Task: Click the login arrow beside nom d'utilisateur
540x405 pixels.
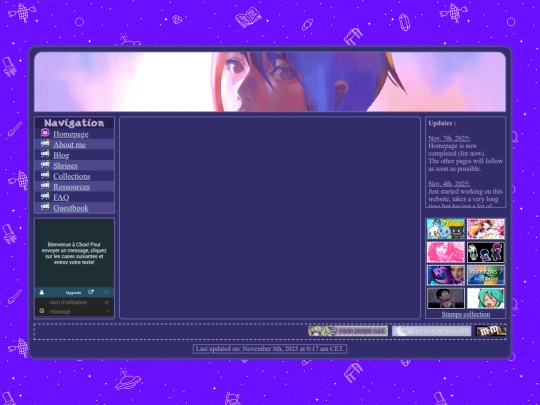Action: [107, 302]
